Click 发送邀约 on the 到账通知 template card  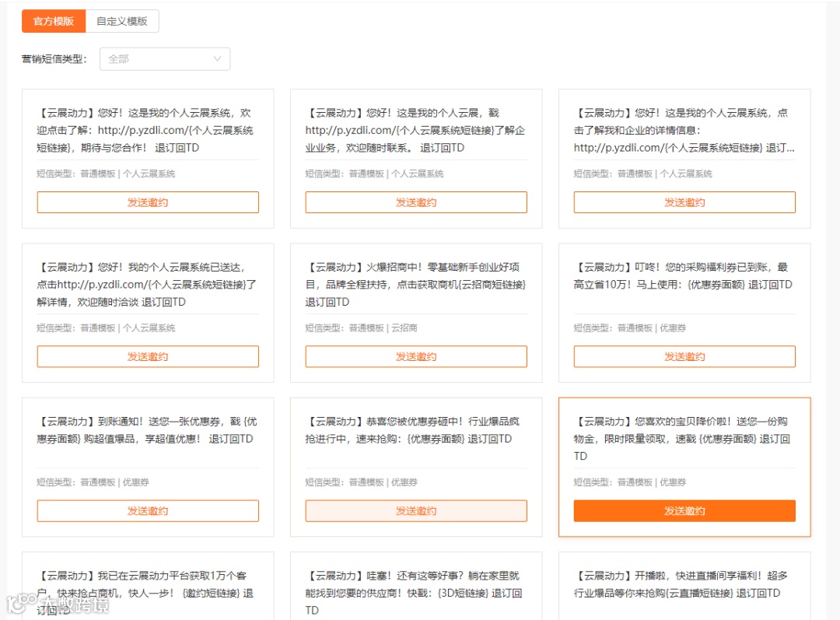148,511
